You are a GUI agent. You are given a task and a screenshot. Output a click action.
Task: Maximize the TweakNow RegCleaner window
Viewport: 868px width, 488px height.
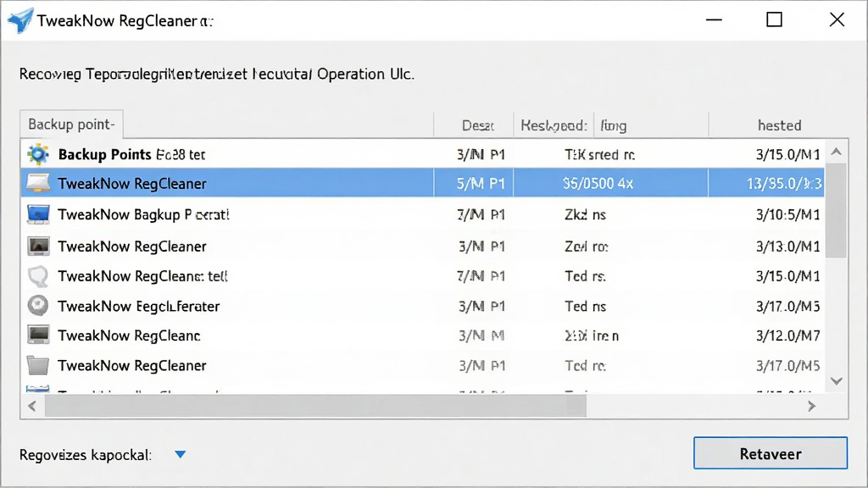click(774, 20)
